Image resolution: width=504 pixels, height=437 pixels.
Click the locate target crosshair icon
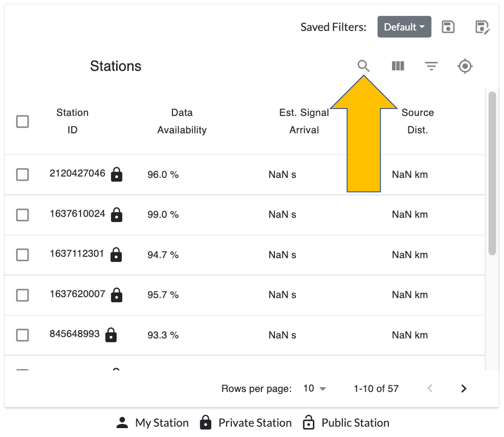[465, 66]
